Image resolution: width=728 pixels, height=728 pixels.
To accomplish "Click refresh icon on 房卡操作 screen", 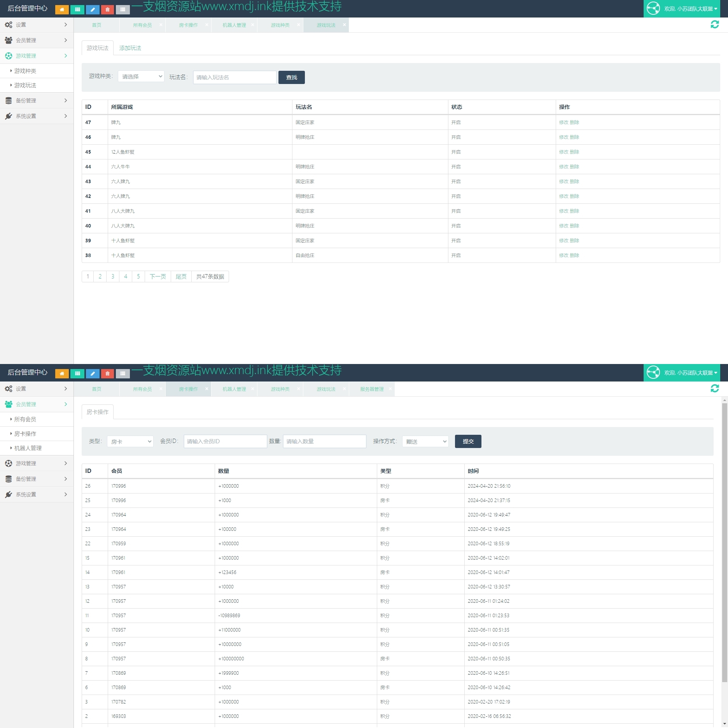I will [715, 388].
